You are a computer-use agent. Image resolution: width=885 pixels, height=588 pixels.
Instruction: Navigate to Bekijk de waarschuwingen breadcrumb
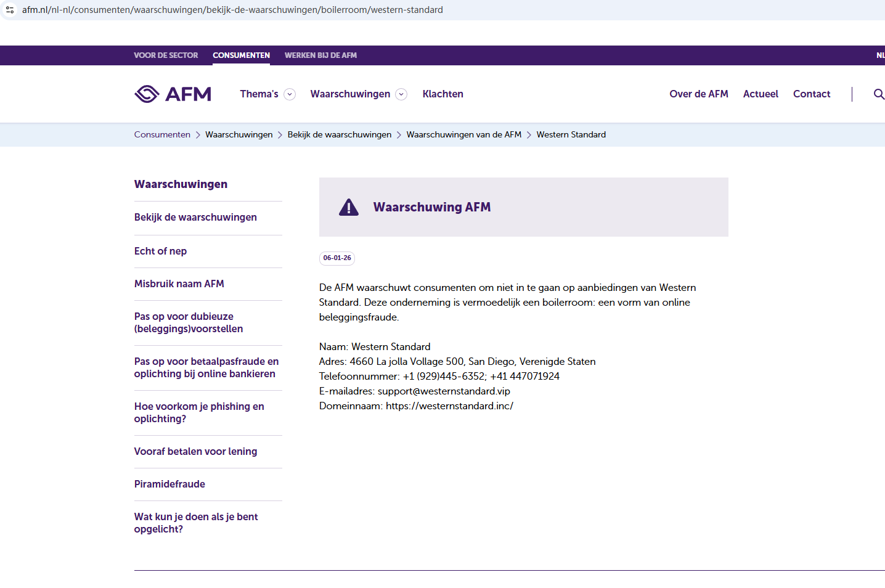click(x=339, y=134)
